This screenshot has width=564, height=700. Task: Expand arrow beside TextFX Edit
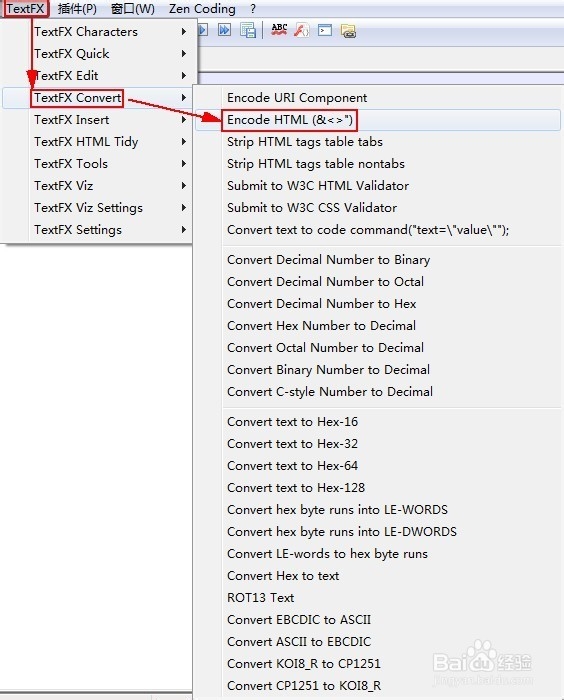click(x=184, y=75)
